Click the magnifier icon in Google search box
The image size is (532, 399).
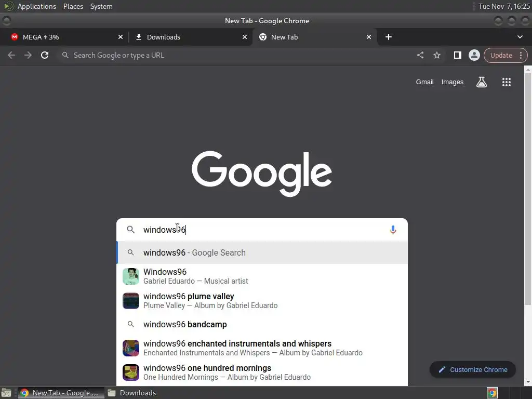point(130,230)
